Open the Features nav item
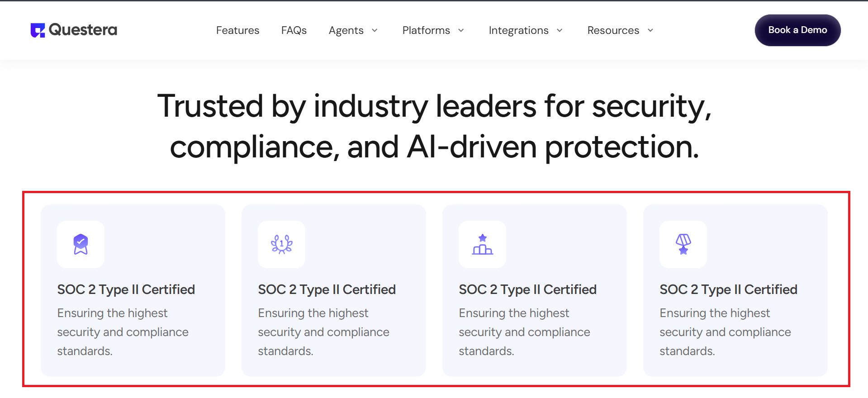 point(237,30)
